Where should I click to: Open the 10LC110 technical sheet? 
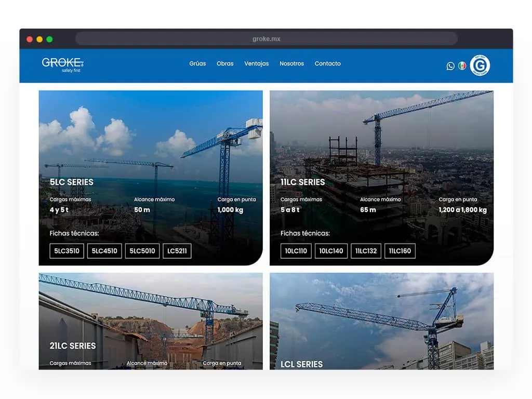[x=296, y=251]
